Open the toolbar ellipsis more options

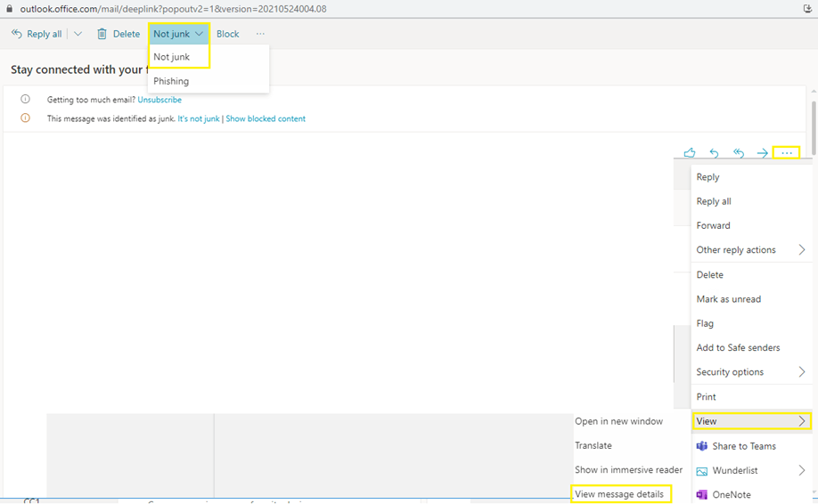pos(260,34)
